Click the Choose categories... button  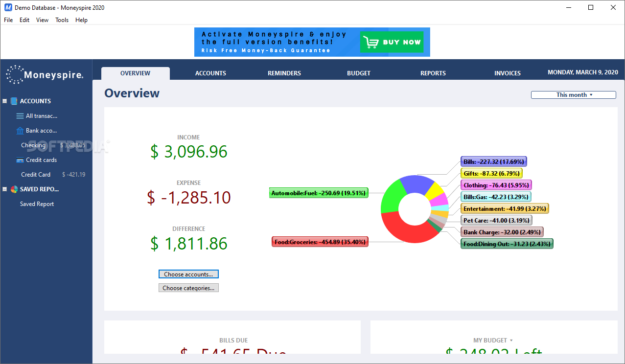pyautogui.click(x=188, y=288)
